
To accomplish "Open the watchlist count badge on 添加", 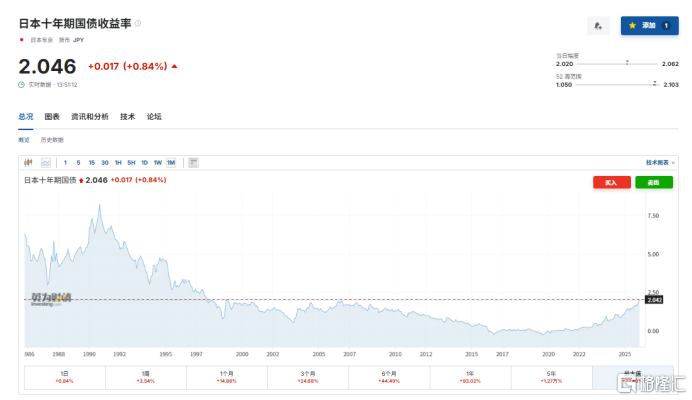I will (666, 26).
